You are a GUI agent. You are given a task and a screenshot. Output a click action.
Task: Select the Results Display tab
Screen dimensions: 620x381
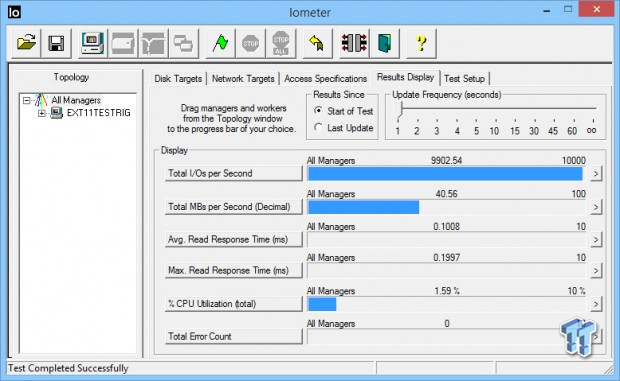click(406, 77)
